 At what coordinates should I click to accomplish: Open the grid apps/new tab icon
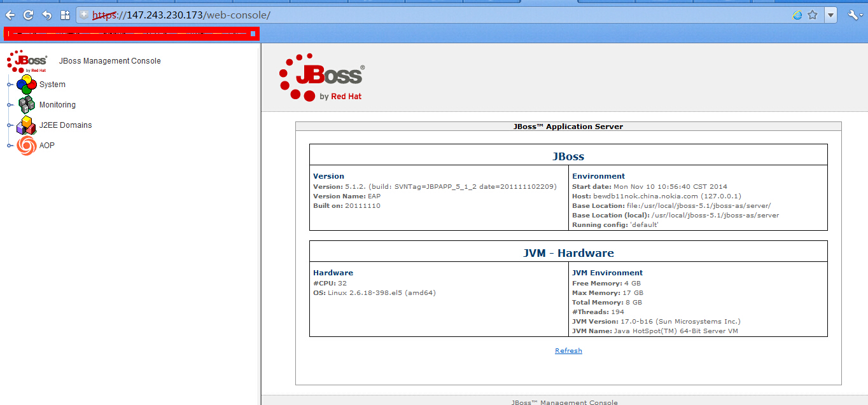click(x=65, y=15)
